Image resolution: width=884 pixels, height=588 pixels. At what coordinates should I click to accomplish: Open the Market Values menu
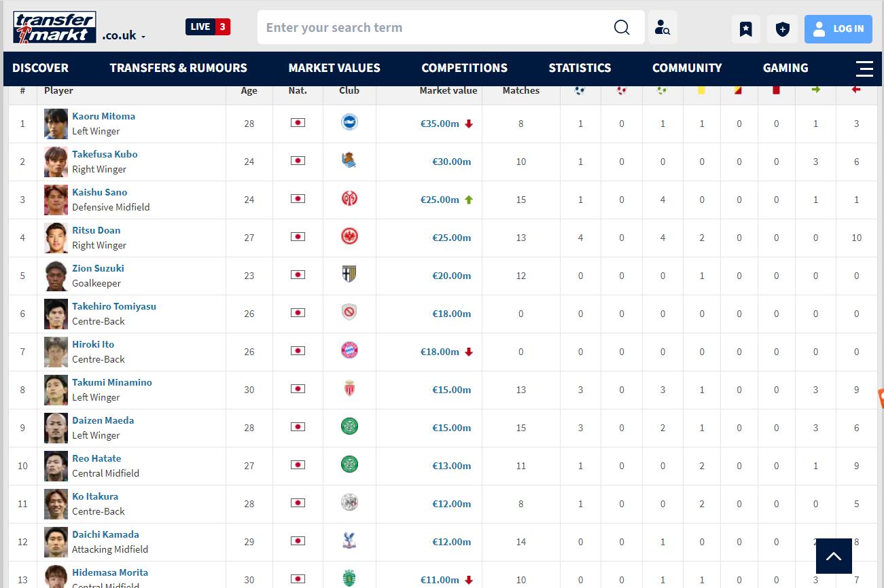[334, 68]
